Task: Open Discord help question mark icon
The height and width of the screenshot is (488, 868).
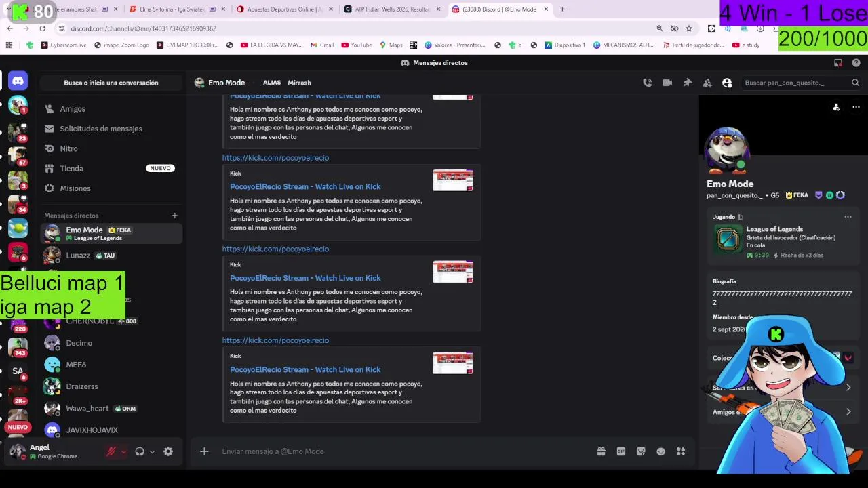Action: pyautogui.click(x=856, y=63)
